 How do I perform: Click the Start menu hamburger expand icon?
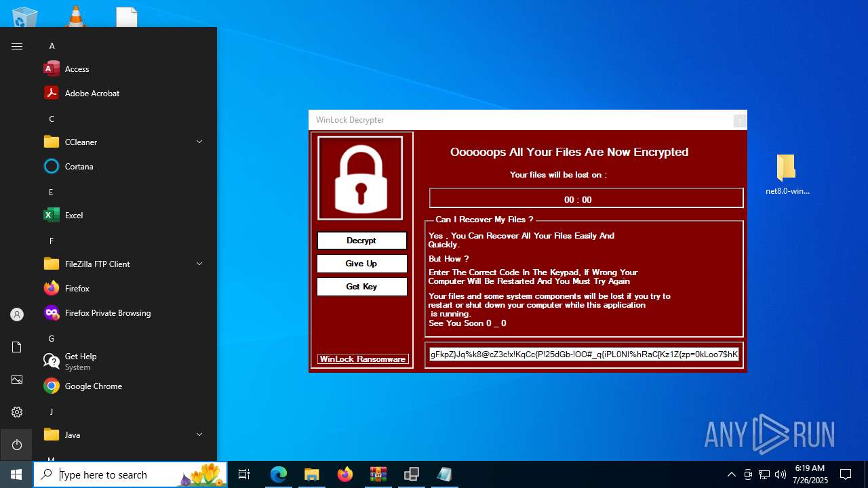[x=17, y=46]
